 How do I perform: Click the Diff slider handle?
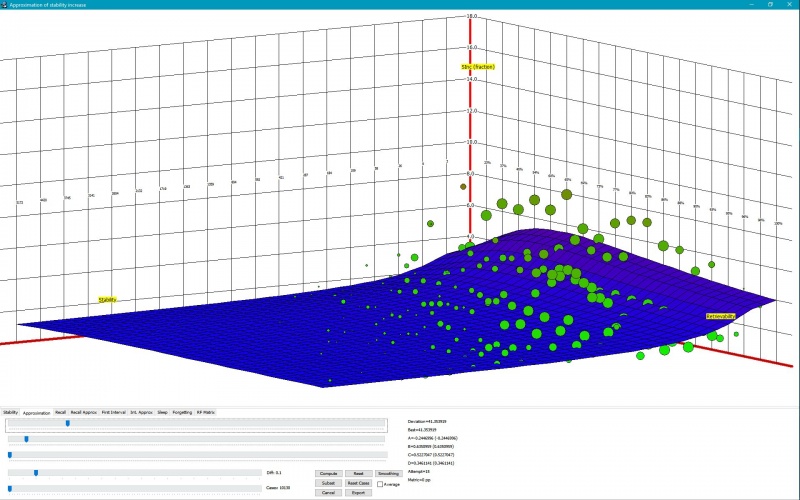(x=36, y=472)
